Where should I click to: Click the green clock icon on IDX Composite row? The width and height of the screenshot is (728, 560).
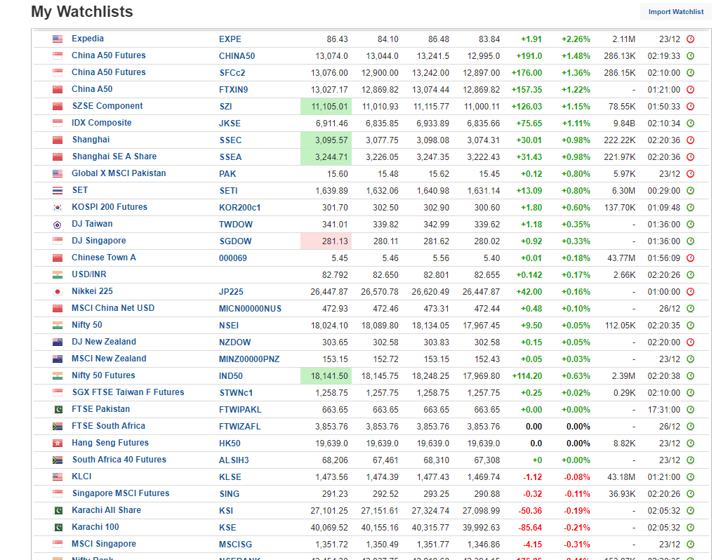point(690,123)
